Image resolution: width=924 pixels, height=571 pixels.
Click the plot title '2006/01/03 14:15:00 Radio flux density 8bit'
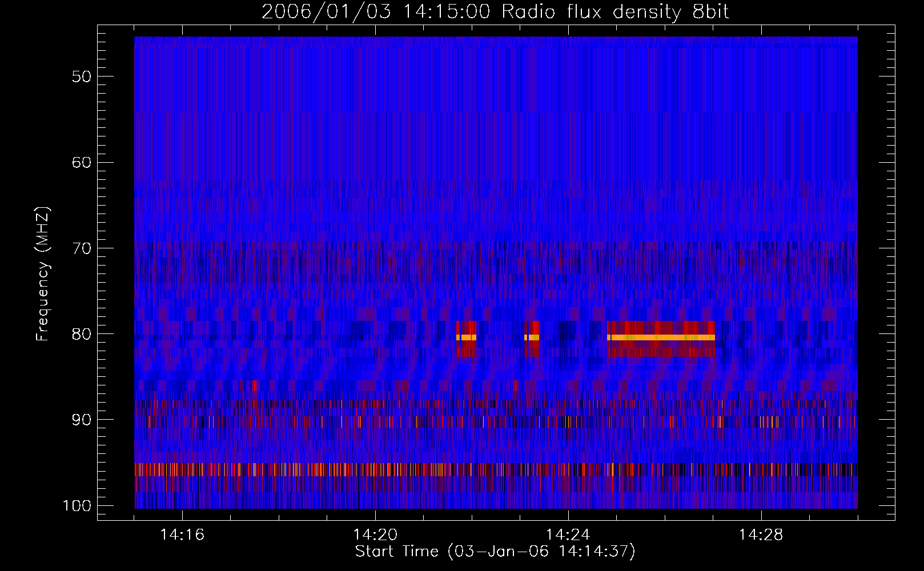495,11
